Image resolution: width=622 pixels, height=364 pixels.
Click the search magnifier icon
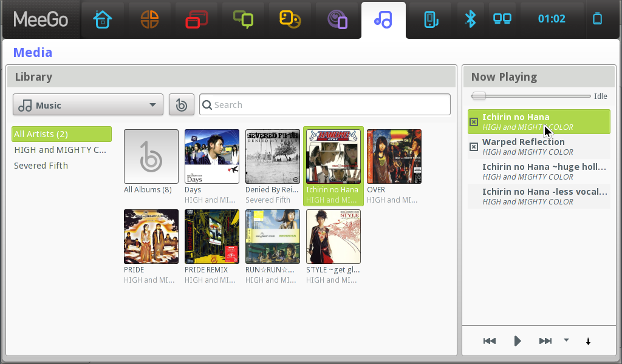207,105
